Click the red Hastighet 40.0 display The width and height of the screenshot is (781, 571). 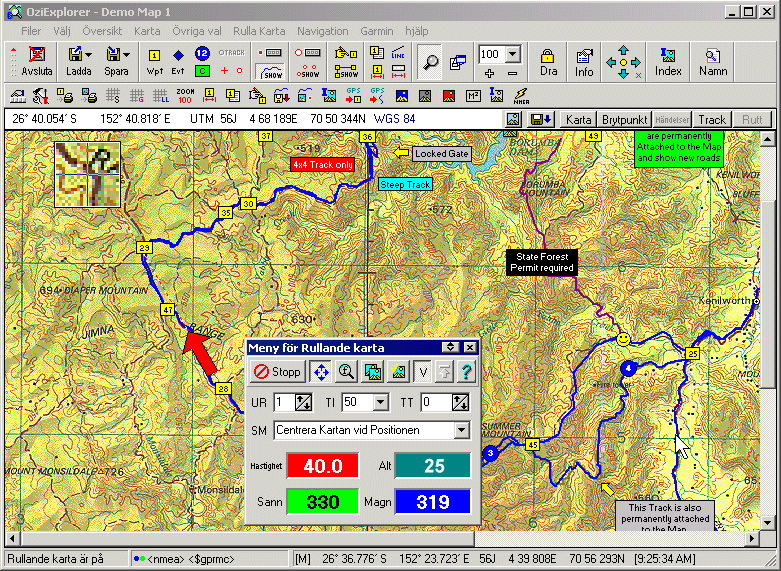323,466
